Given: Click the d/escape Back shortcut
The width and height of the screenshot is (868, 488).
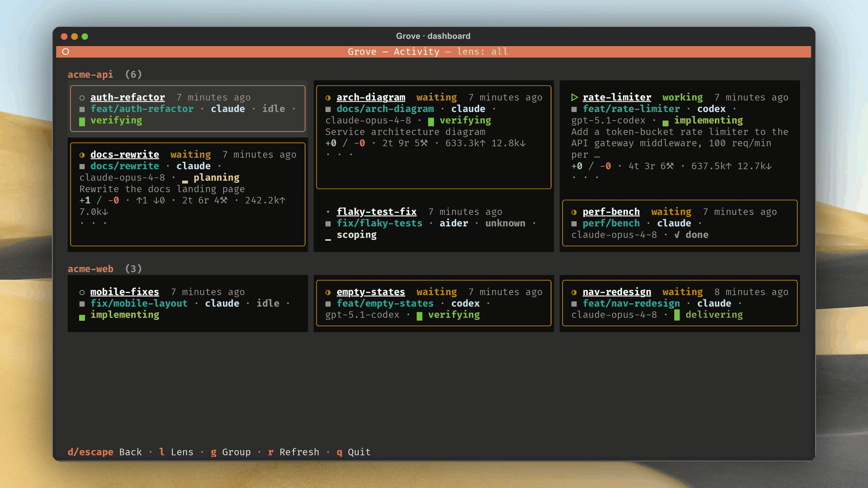Looking at the screenshot, I should (105, 452).
